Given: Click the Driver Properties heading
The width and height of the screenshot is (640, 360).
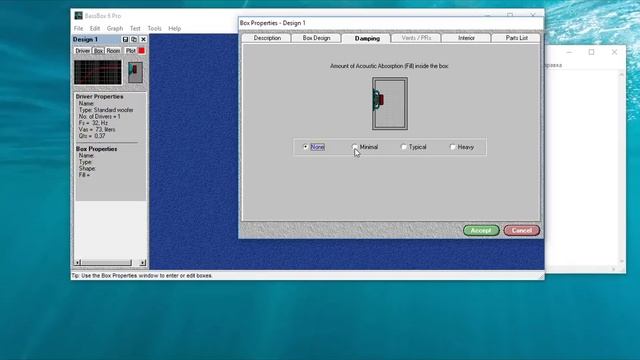Looking at the screenshot, I should [x=99, y=97].
